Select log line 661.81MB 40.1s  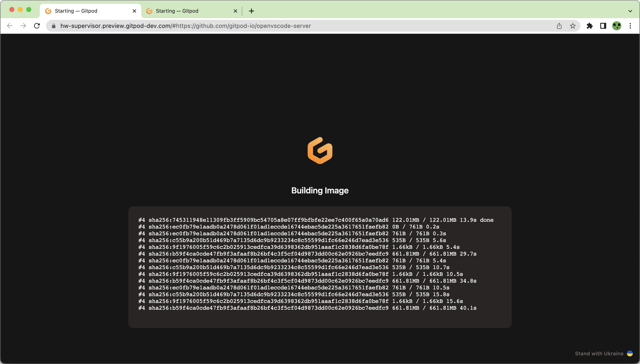[x=307, y=308]
